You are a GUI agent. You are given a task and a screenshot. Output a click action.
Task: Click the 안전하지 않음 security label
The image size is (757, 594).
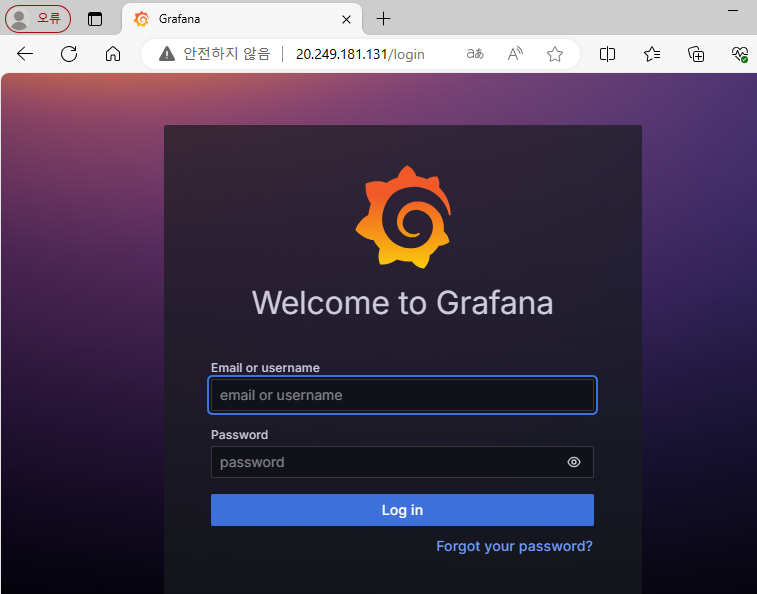click(226, 54)
